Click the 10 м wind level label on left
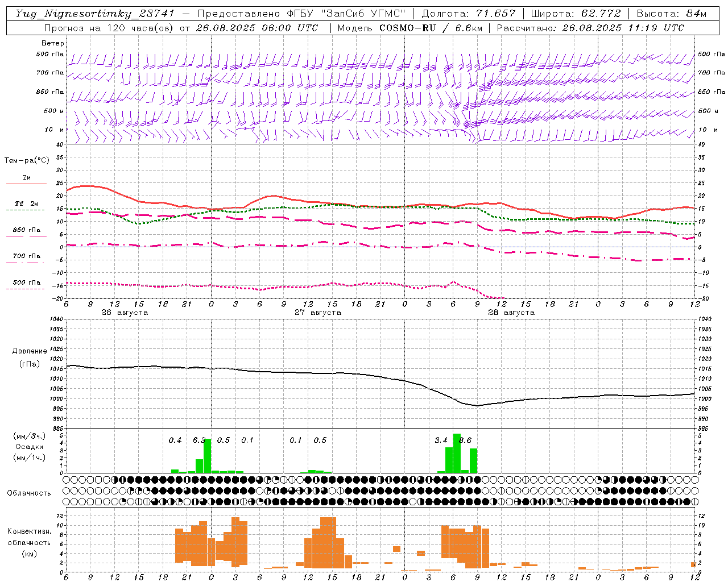 tap(54, 130)
